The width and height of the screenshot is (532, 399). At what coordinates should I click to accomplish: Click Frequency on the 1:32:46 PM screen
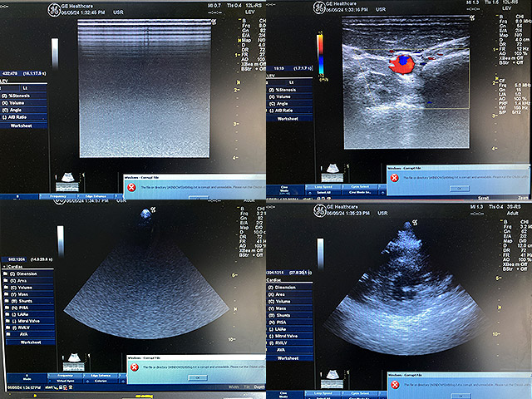click(58, 196)
